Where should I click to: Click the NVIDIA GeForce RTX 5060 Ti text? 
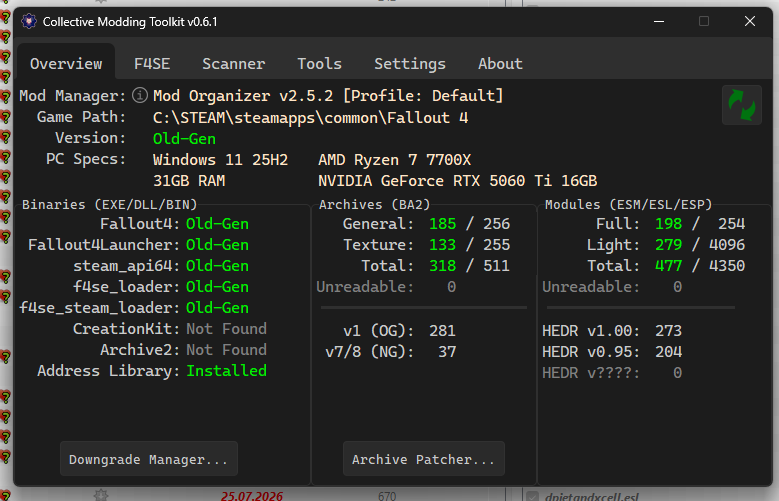457,180
